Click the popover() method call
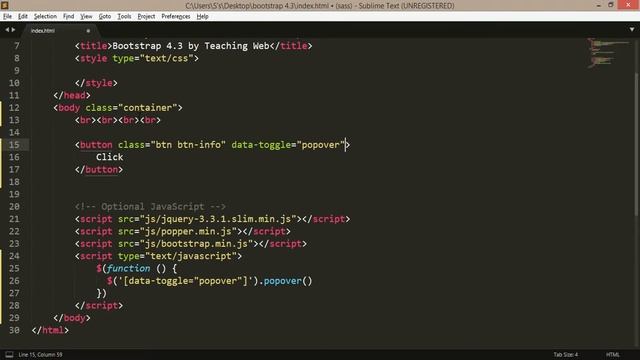Image resolution: width=640 pixels, height=360 pixels. pyautogui.click(x=288, y=281)
